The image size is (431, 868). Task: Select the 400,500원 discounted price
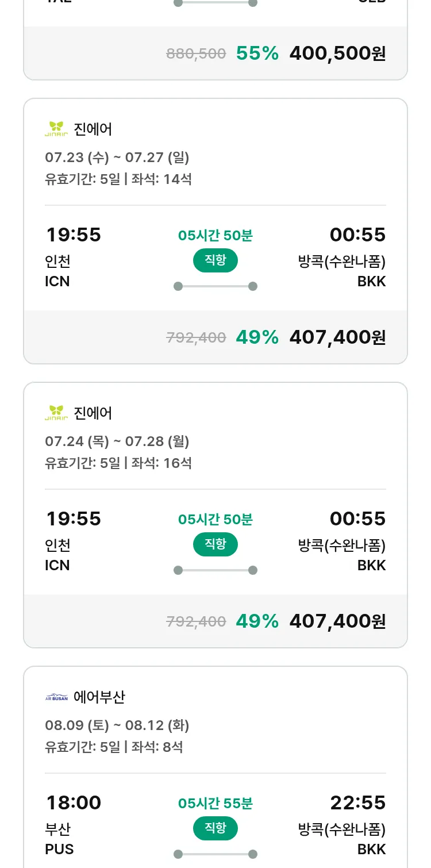point(337,53)
